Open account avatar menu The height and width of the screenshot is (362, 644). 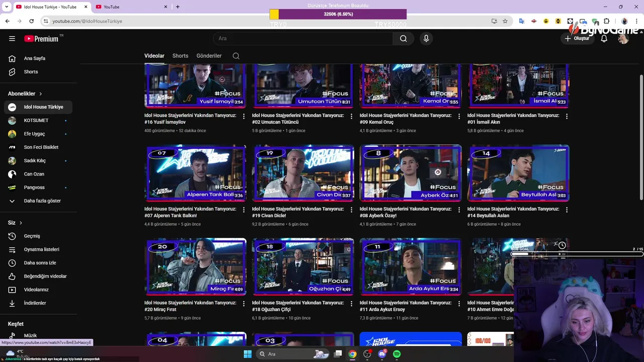(x=623, y=39)
